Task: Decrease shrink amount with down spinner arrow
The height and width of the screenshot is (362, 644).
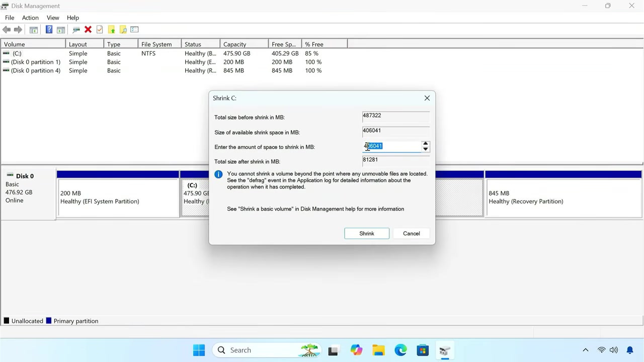Action: pos(426,149)
